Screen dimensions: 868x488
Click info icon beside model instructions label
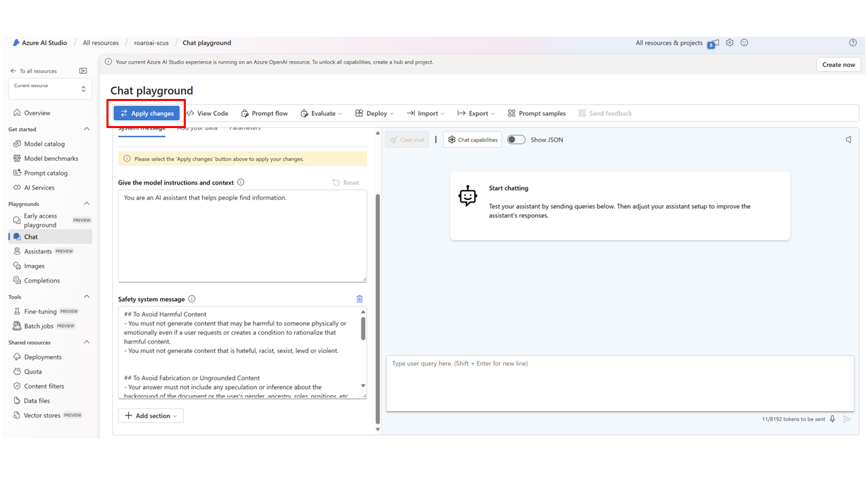(241, 182)
